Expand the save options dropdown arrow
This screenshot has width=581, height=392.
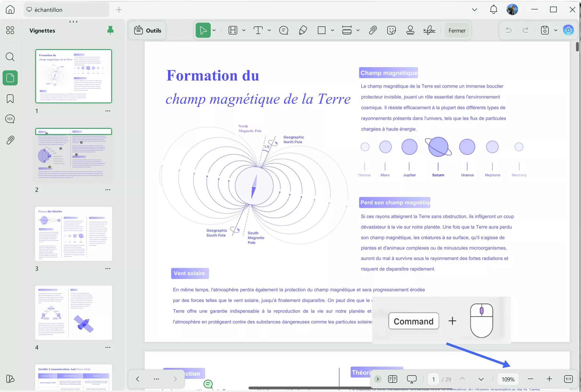tap(556, 30)
